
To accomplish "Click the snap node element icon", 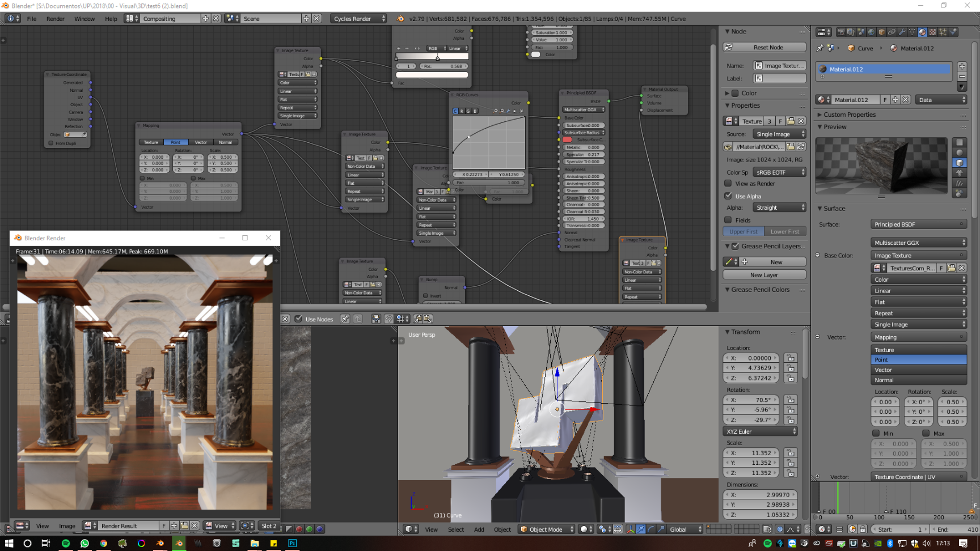I will pyautogui.click(x=402, y=319).
